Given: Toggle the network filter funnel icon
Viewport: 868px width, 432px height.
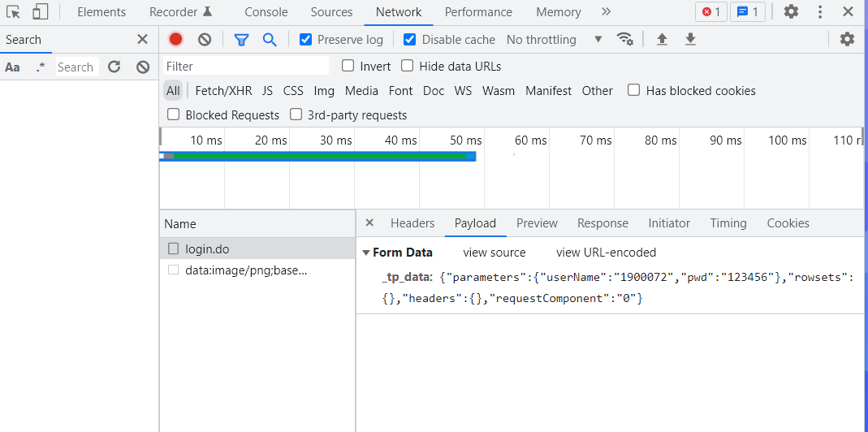Looking at the screenshot, I should pos(241,39).
